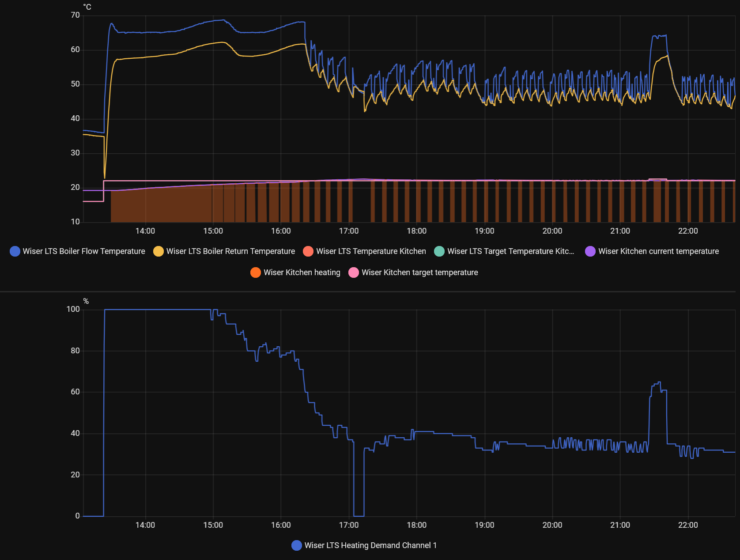This screenshot has width=740, height=560.
Task: Click the purple Wiser Kitchen current temperature dot
Action: pos(590,251)
